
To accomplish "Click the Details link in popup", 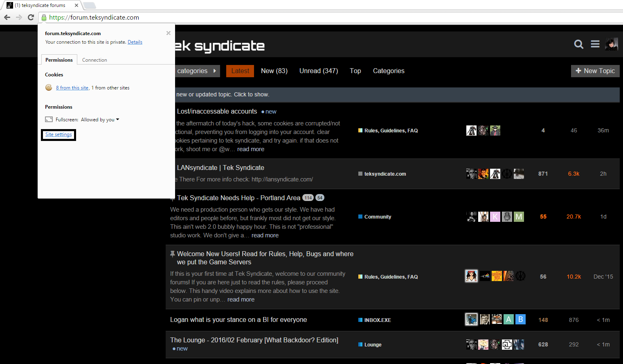I will click(135, 42).
